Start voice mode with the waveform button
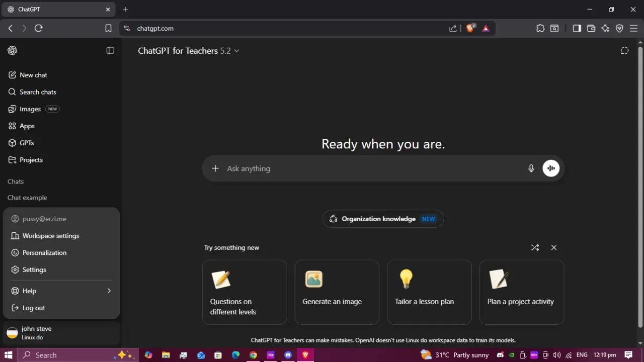This screenshot has height=362, width=644. tap(551, 168)
